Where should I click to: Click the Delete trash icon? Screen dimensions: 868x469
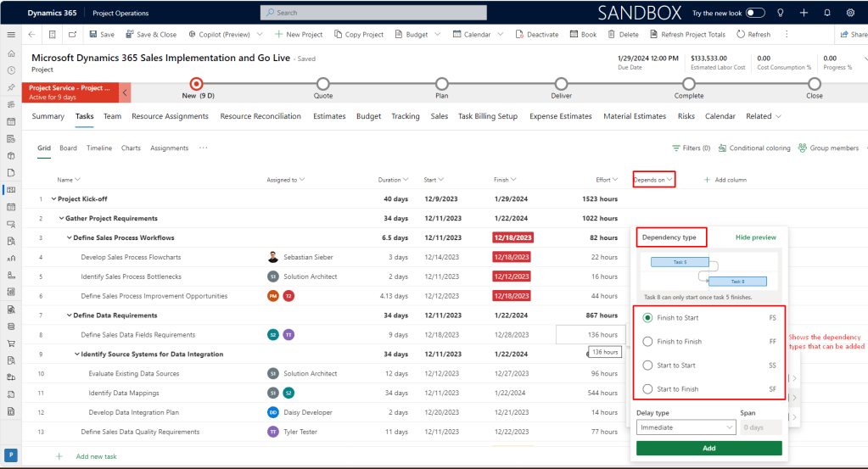pyautogui.click(x=612, y=35)
